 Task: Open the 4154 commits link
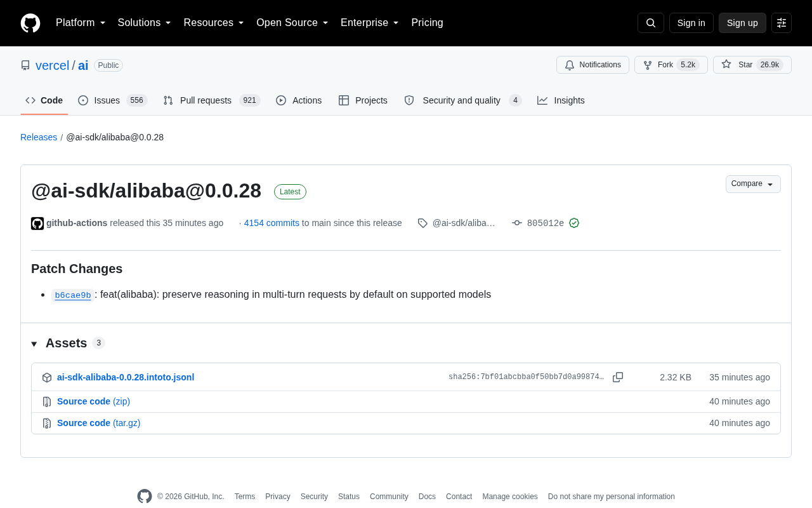point(272,223)
